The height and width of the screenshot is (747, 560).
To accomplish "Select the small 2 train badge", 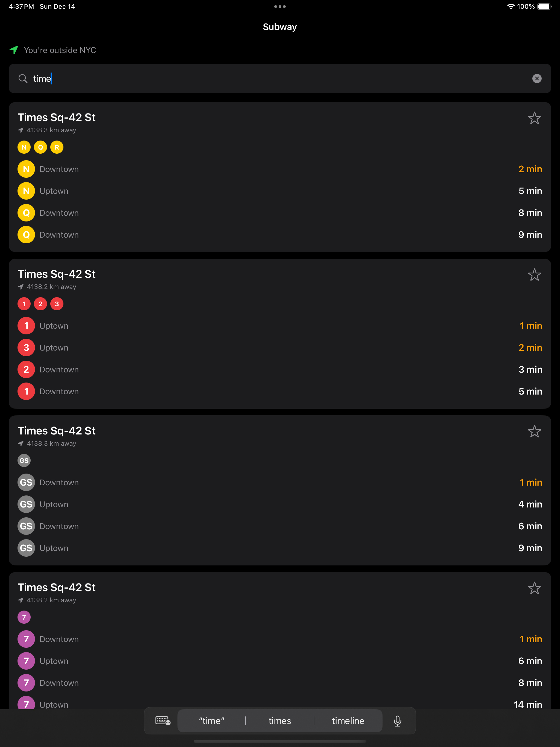I will pyautogui.click(x=40, y=304).
